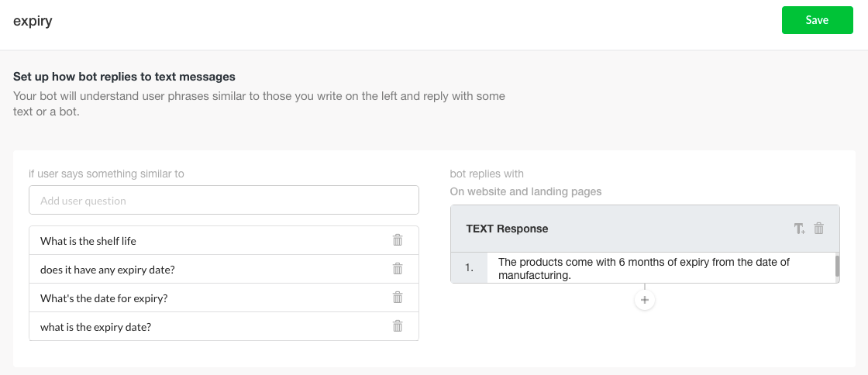The width and height of the screenshot is (868, 375).
Task: Focus the 'Add user question' field
Action: pos(224,200)
